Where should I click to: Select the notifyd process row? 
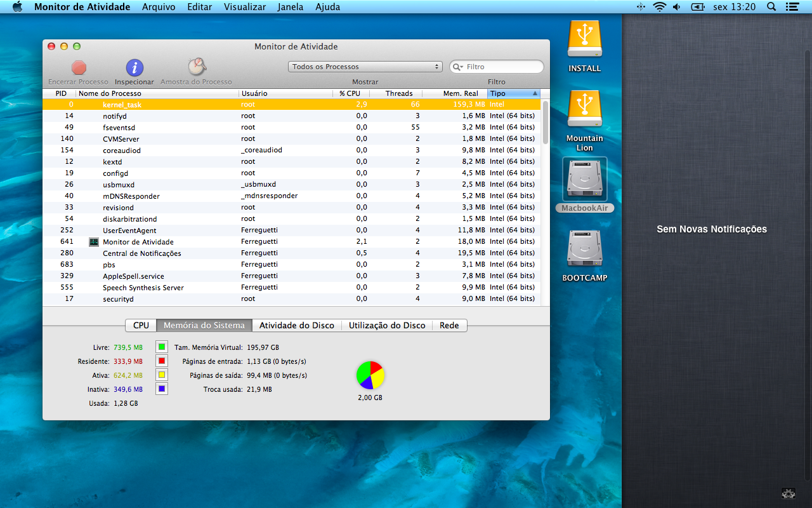292,116
